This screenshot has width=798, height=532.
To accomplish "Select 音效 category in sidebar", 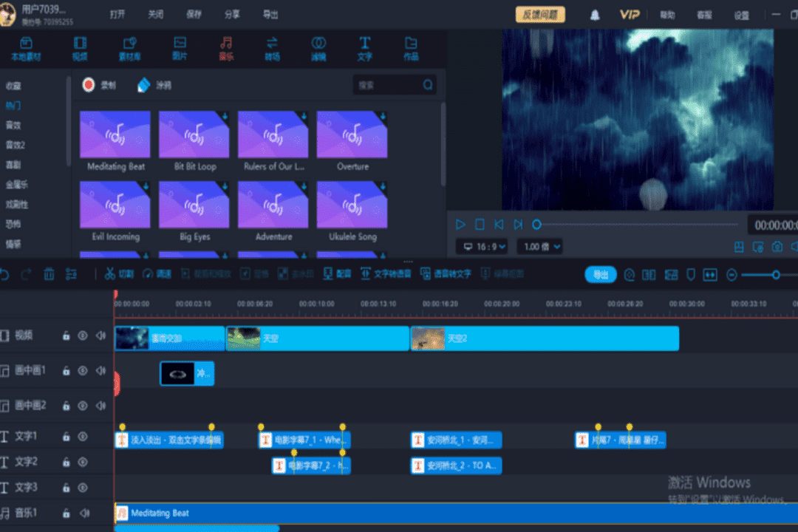I will click(13, 126).
